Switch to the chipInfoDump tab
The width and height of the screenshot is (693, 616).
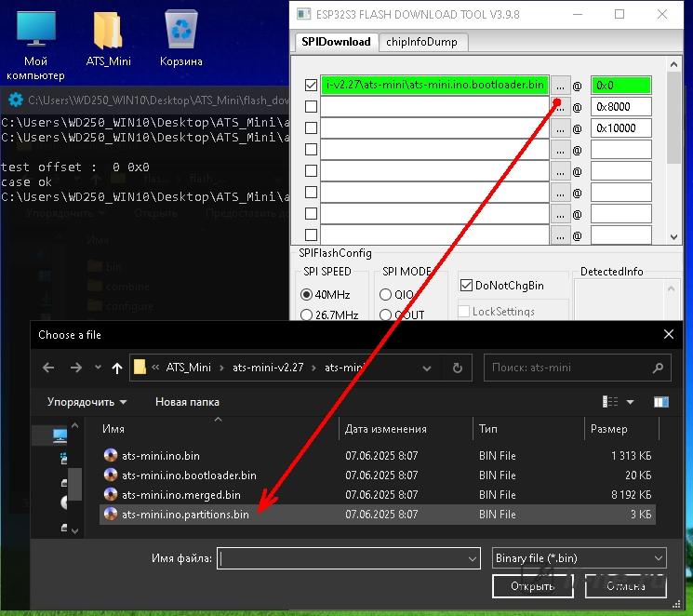(422, 43)
